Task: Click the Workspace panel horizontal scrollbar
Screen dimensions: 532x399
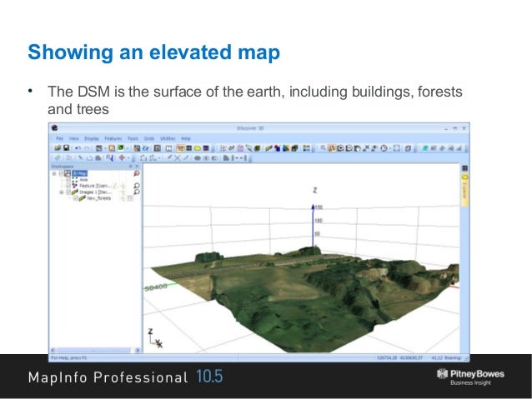Action: click(93, 352)
